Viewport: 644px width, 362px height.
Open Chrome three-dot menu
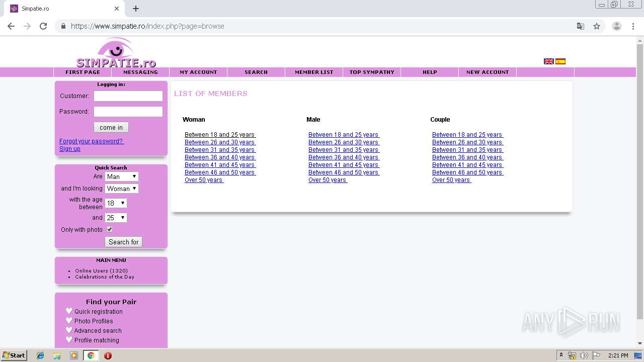[633, 26]
